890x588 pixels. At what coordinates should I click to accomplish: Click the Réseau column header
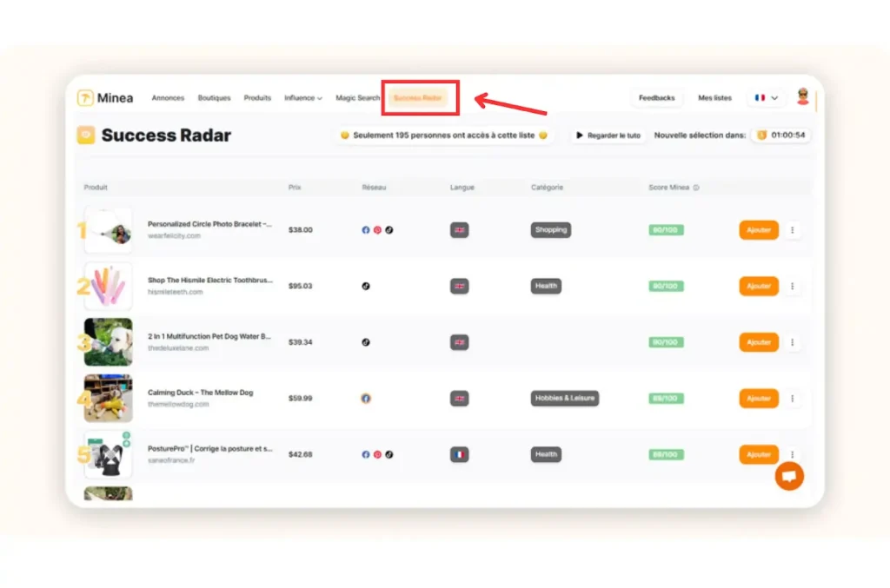pos(374,187)
